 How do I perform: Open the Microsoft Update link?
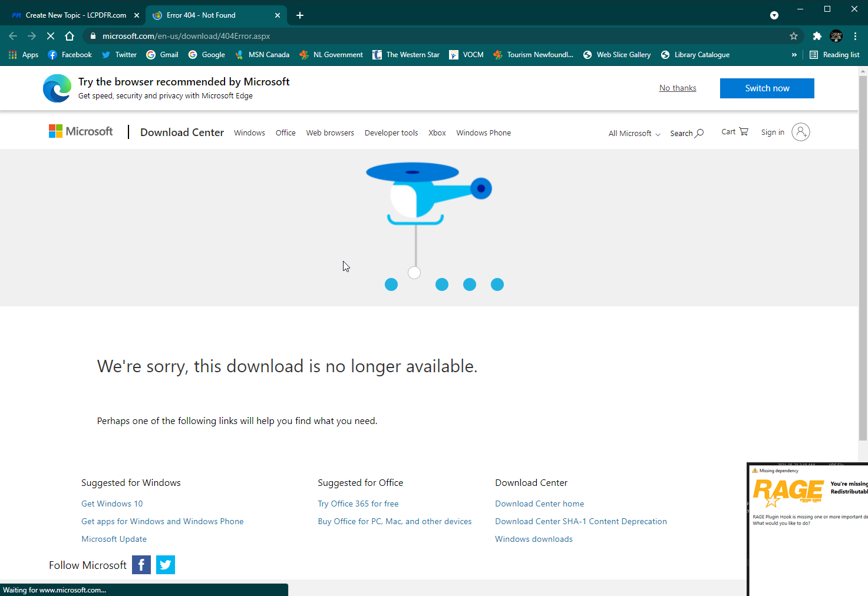tap(114, 539)
